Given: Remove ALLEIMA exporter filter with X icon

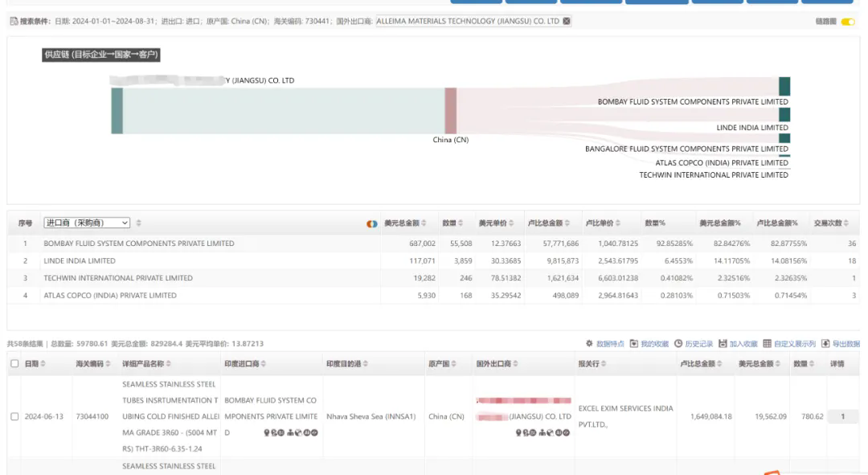Looking at the screenshot, I should [567, 21].
